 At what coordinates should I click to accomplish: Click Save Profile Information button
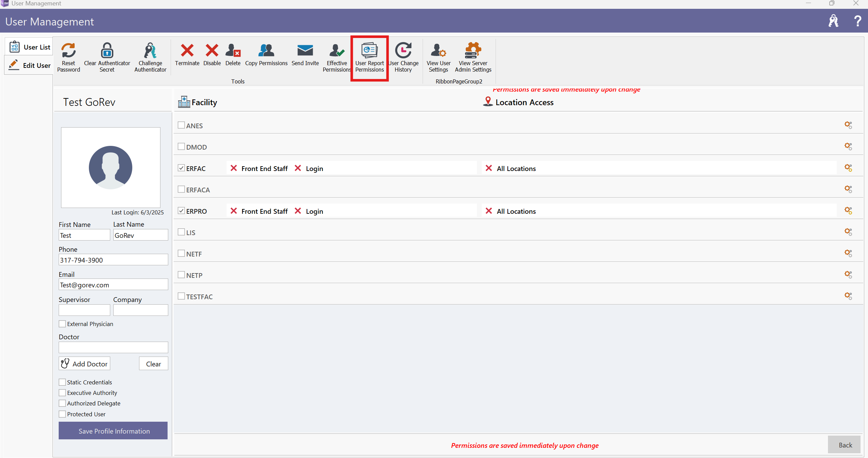(x=113, y=431)
